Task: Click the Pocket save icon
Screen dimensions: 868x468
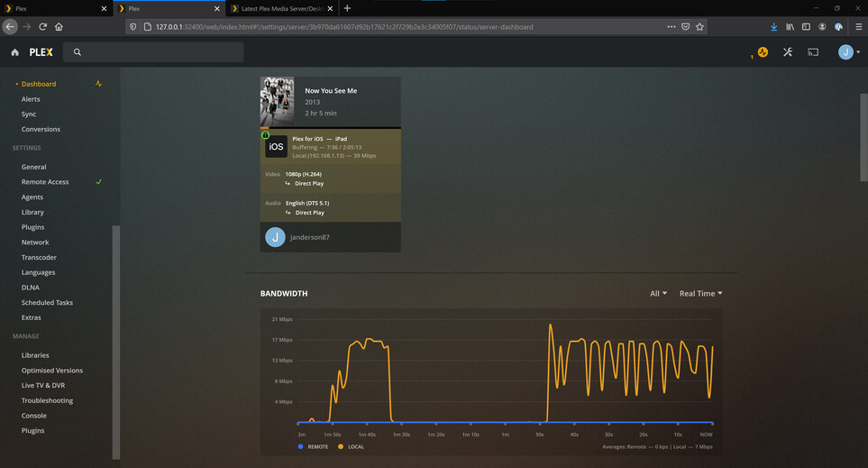Action: 685,26
